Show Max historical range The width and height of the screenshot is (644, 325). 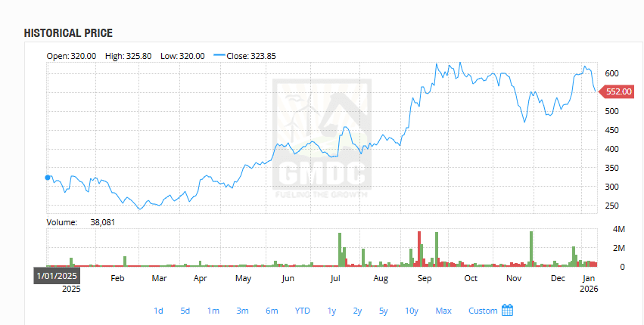(443, 311)
